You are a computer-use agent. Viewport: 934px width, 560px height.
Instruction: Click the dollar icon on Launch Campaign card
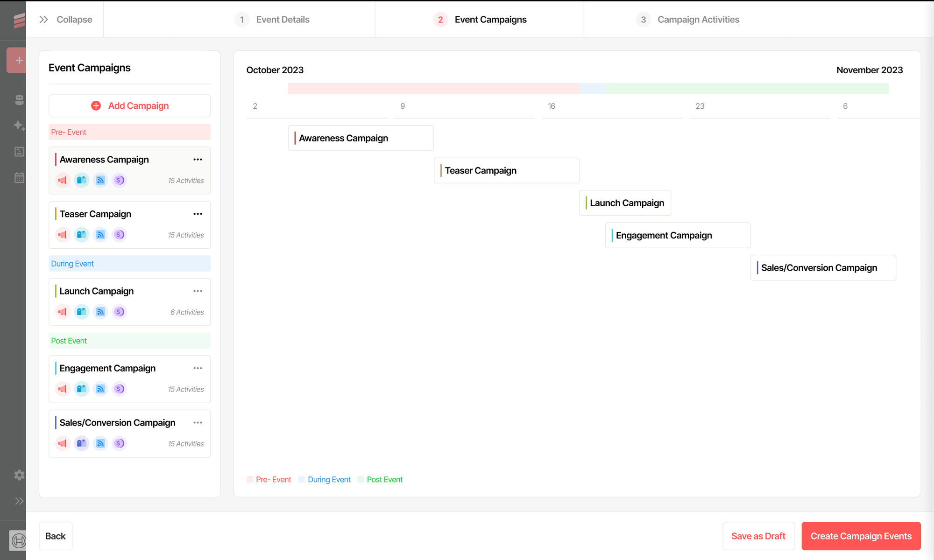coord(119,312)
